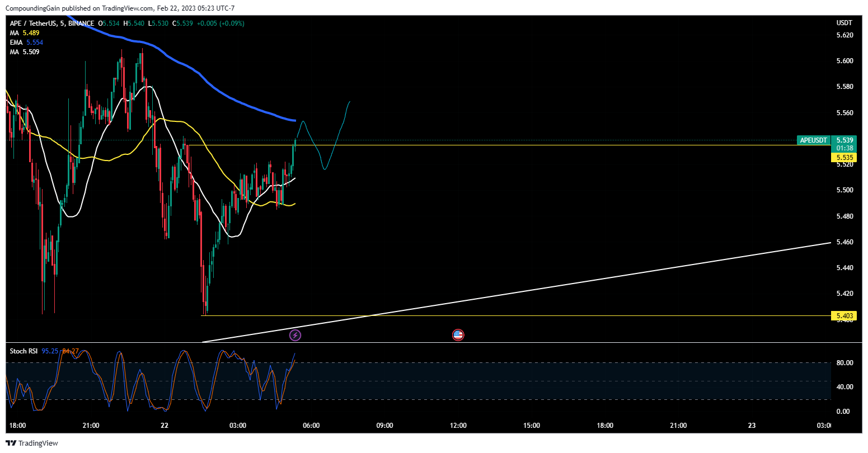Click the 40.00 Stoch RSI scale label

(844, 387)
